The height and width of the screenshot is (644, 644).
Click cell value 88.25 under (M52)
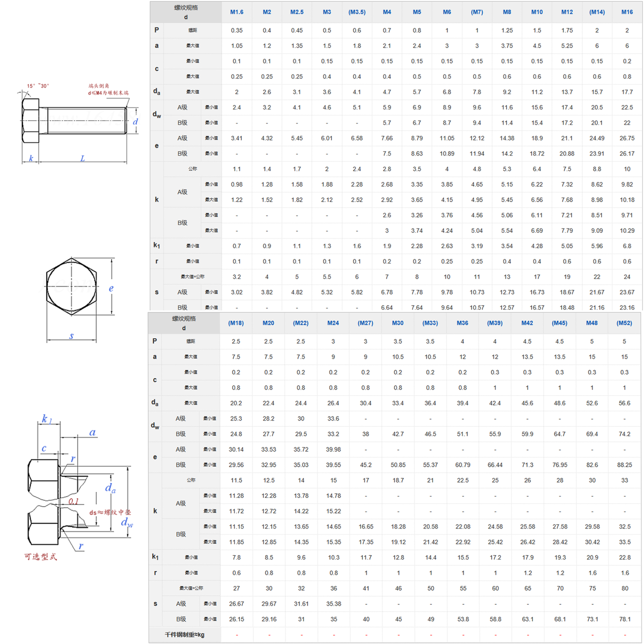[x=624, y=465]
